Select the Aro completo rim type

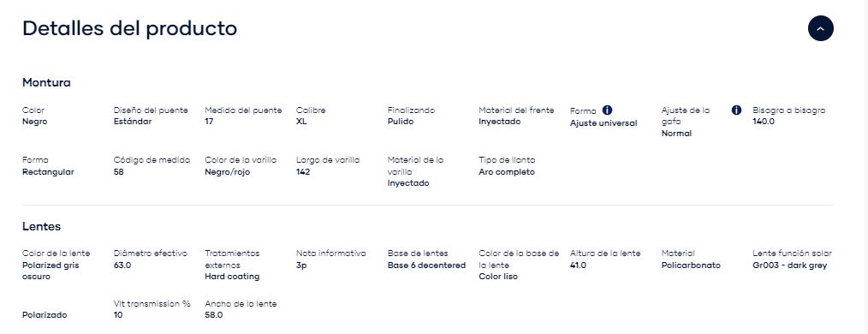(507, 171)
